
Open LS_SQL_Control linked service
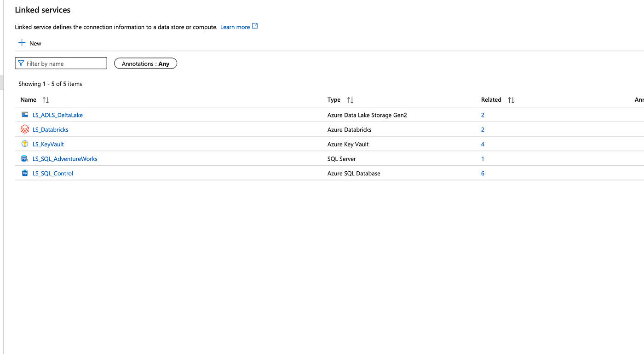tap(53, 174)
